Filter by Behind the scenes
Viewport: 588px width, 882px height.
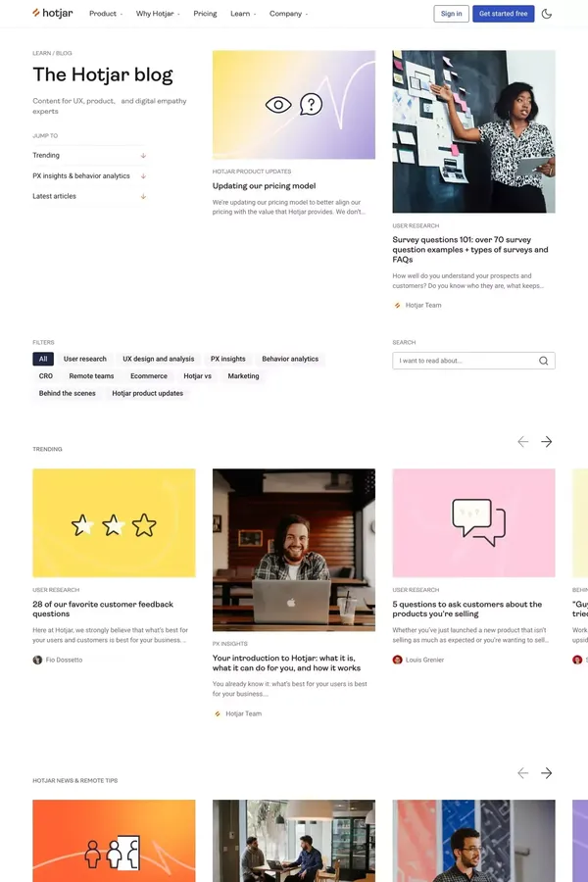pyautogui.click(x=67, y=394)
